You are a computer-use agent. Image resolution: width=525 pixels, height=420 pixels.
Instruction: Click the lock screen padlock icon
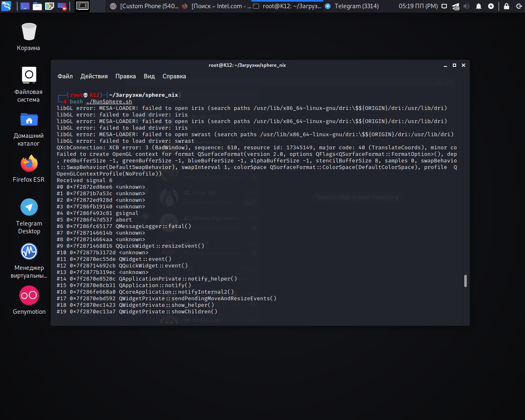click(x=507, y=6)
